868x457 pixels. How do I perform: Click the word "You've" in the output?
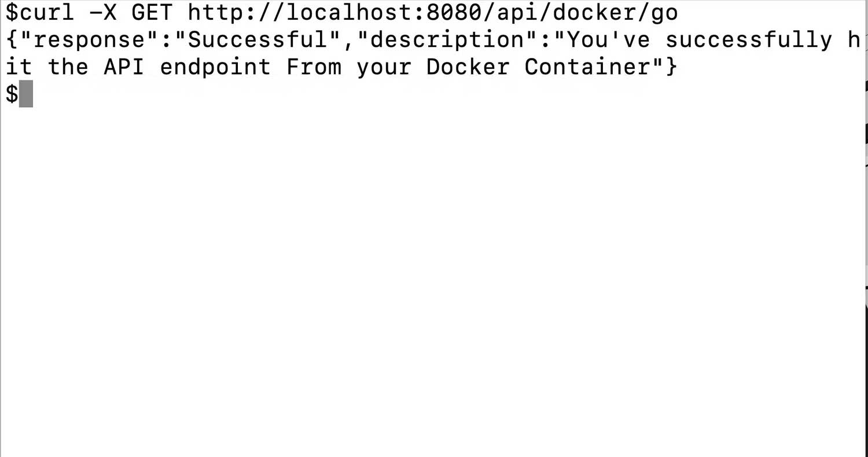pos(608,39)
